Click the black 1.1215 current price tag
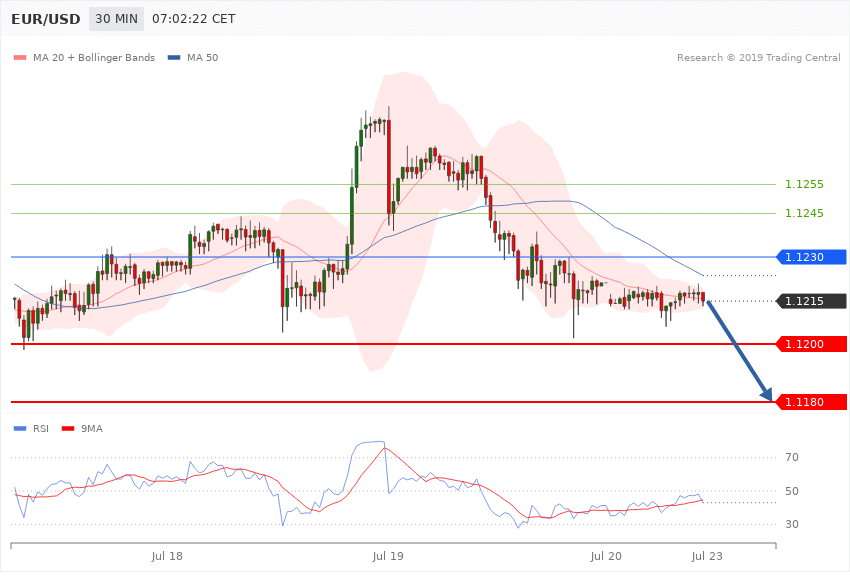The height and width of the screenshot is (576, 850). 812,301
